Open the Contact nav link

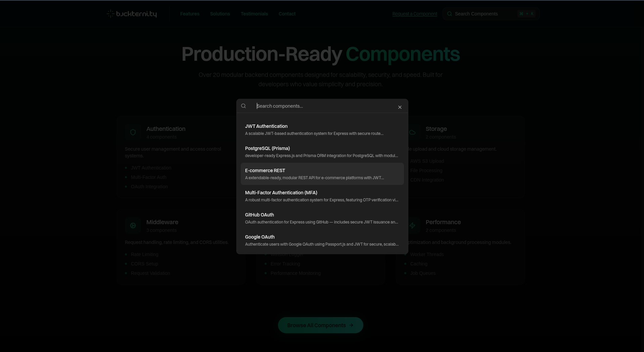287,14
